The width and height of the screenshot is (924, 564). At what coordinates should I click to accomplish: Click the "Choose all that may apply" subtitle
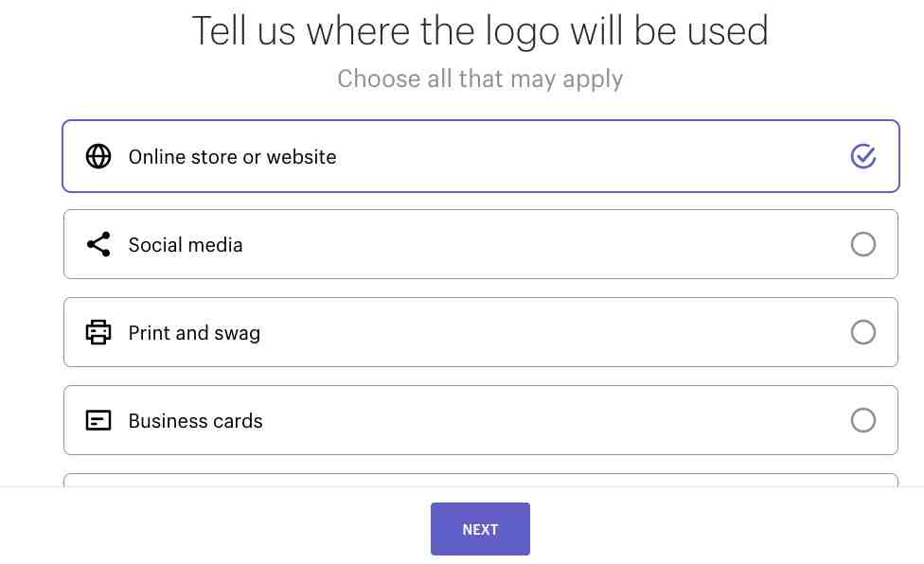tap(480, 79)
